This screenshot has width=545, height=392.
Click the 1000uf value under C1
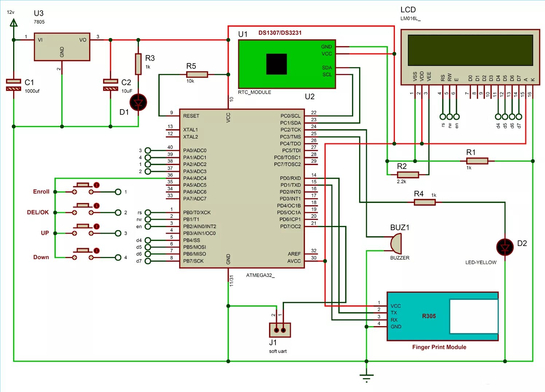[x=32, y=91]
